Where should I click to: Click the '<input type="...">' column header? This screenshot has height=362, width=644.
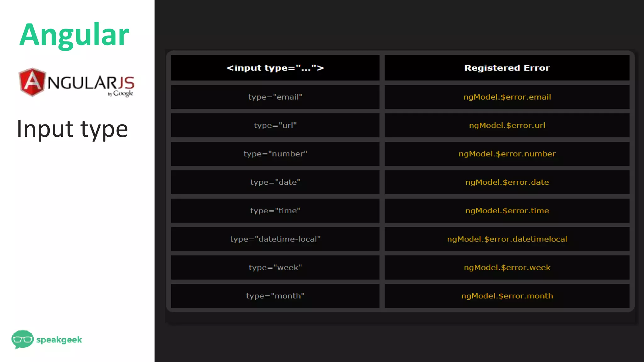275,68
